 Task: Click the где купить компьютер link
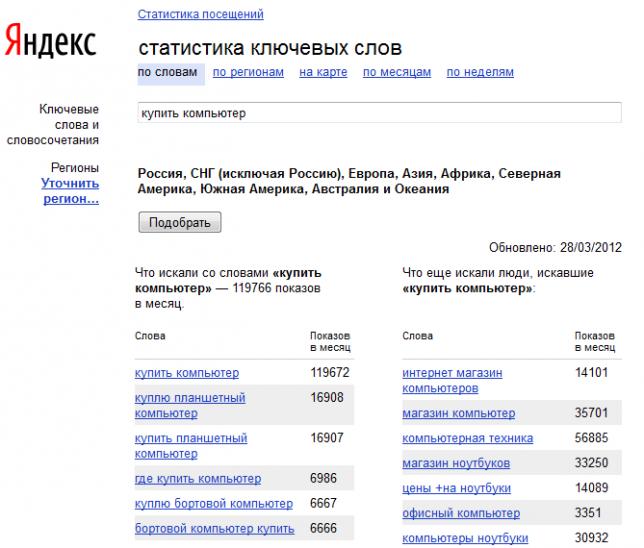click(198, 479)
